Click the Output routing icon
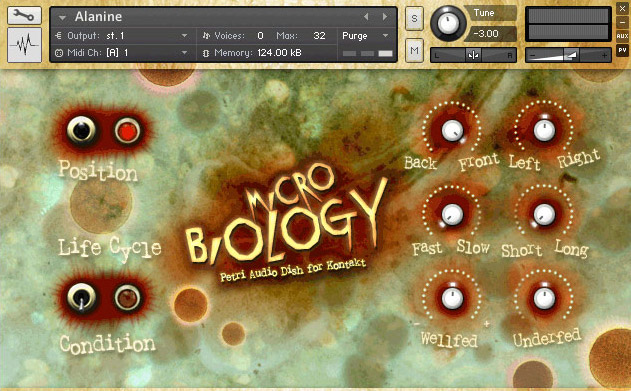The height and width of the screenshot is (391, 631). coord(59,36)
